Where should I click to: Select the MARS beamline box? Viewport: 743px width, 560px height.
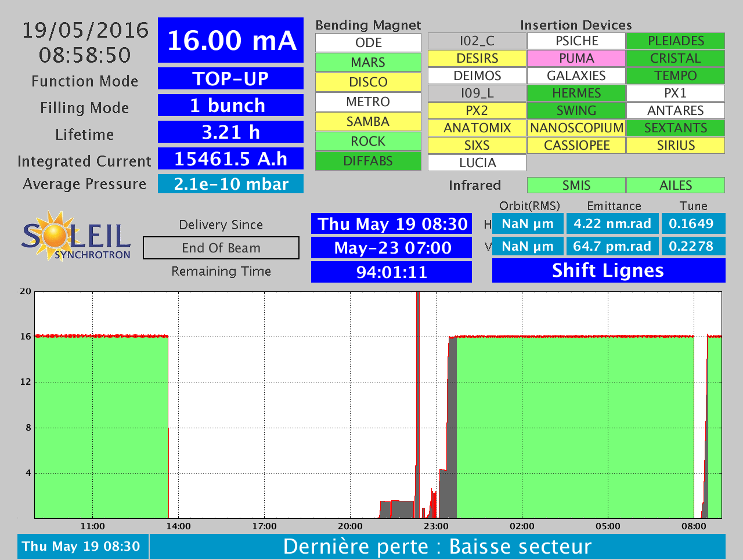tap(368, 62)
